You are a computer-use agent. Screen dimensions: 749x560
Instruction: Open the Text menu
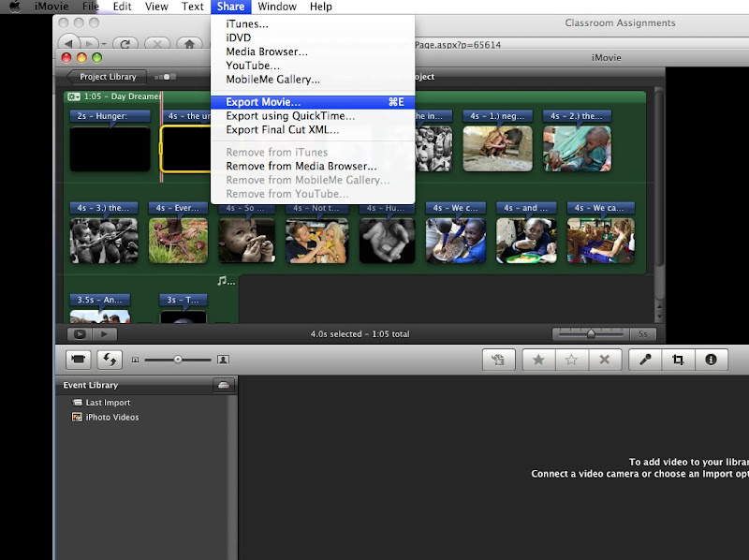pyautogui.click(x=193, y=7)
